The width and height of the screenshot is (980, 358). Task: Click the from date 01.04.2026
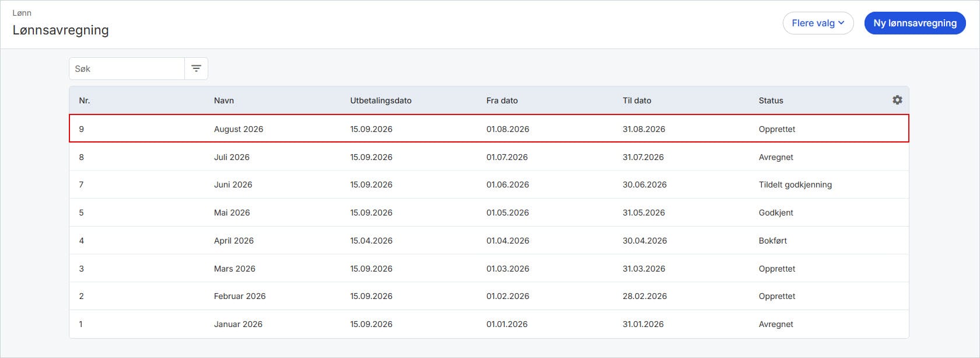508,241
